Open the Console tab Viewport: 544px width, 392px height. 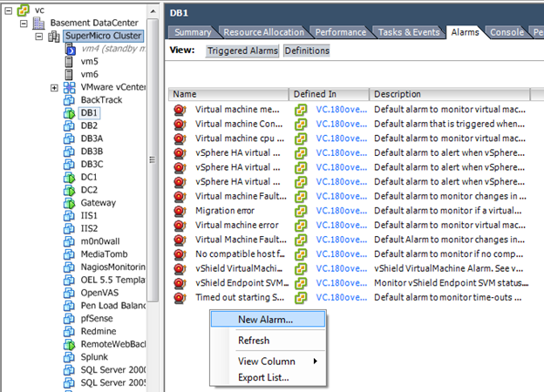click(x=507, y=32)
